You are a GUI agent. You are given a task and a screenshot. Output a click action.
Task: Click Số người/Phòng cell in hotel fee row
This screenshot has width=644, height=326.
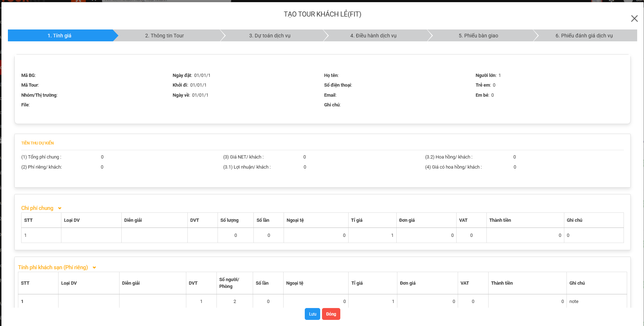(235, 302)
